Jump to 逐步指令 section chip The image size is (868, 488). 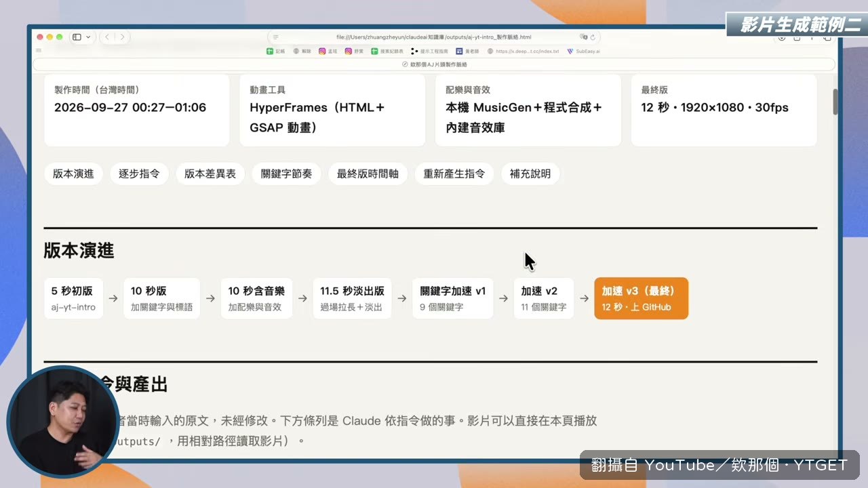pos(139,174)
